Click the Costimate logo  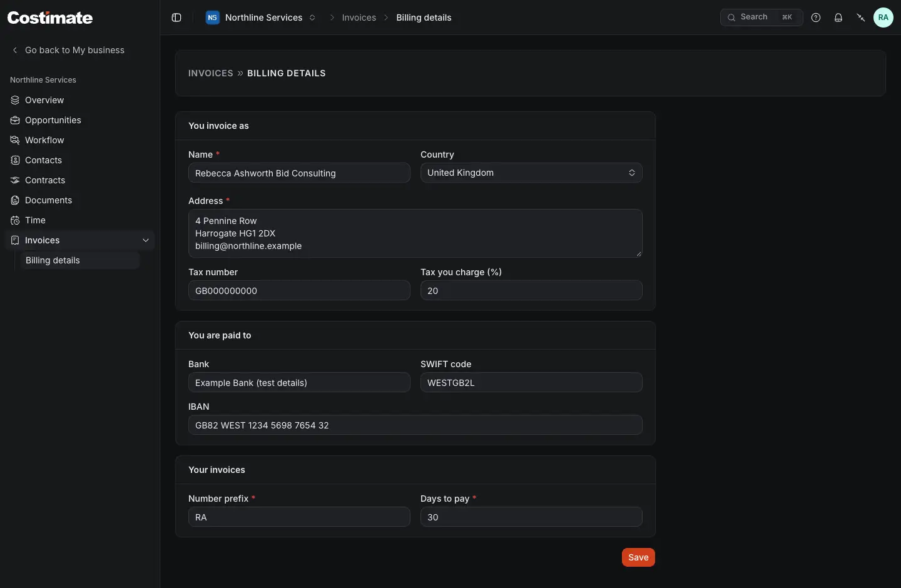(50, 18)
